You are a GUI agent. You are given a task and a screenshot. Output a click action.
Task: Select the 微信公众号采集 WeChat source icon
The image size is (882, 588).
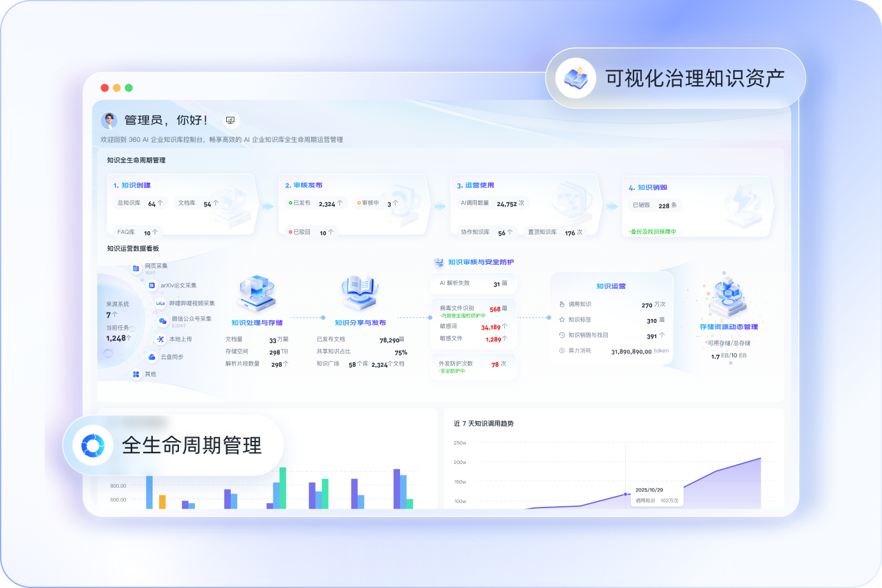(x=162, y=320)
